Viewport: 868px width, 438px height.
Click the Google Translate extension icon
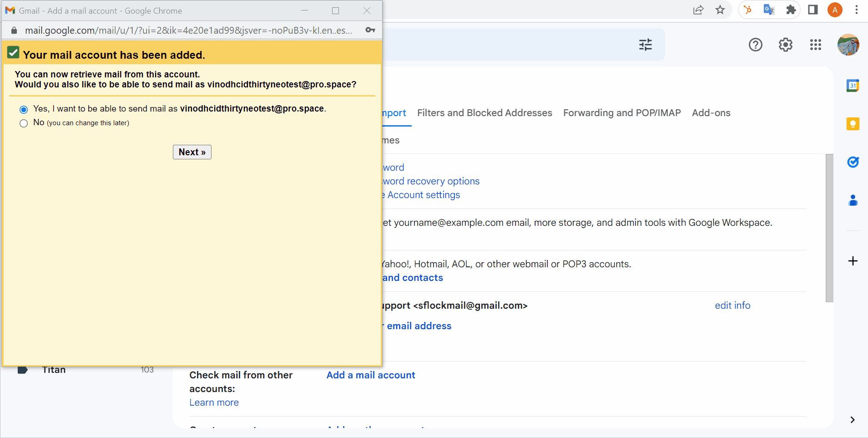(x=769, y=10)
